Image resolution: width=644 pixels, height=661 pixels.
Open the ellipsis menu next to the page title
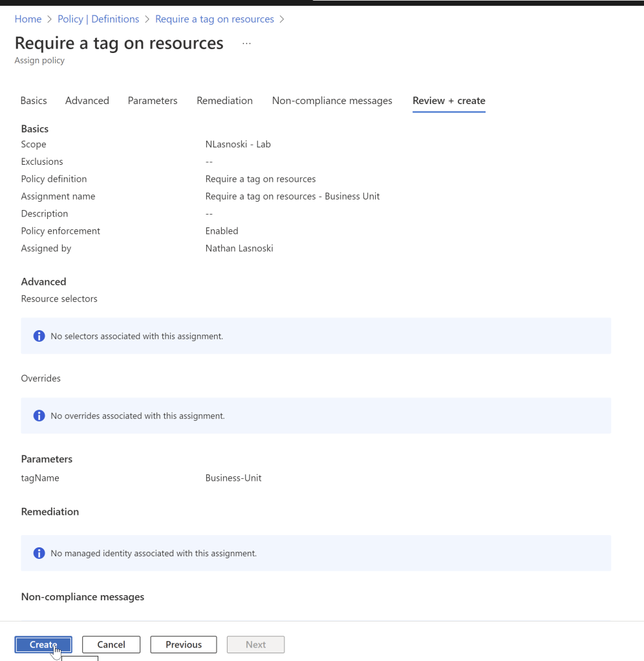click(x=246, y=43)
